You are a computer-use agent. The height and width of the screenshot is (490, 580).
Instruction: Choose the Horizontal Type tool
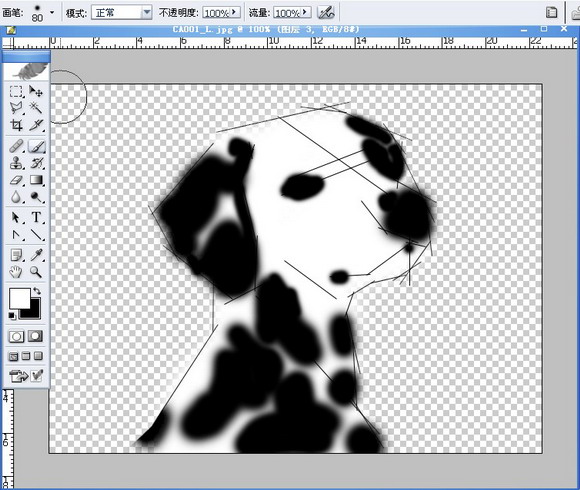36,217
